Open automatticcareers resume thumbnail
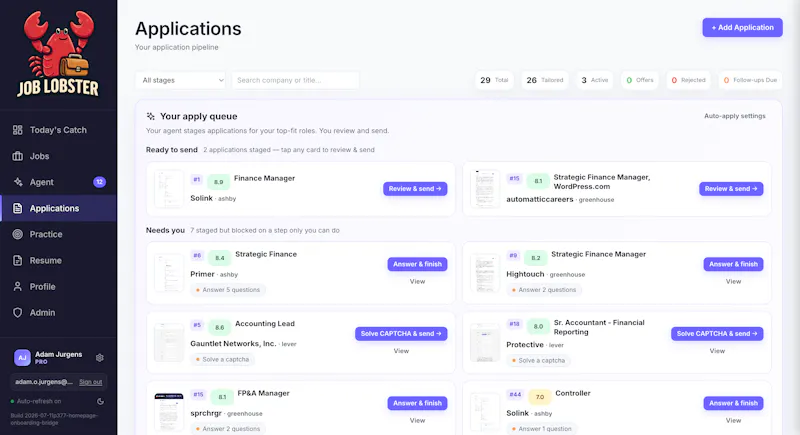The image size is (800, 435). pos(485,189)
